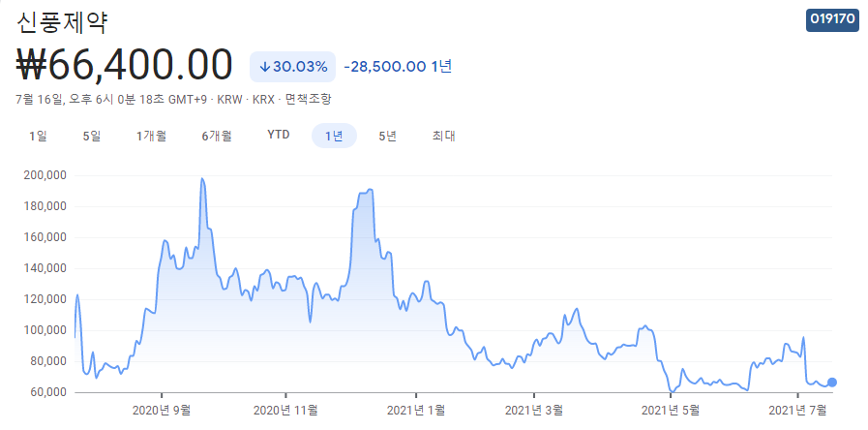Switch chart to 1개월 range
Image resolution: width=868 pixels, height=430 pixels.
(151, 136)
